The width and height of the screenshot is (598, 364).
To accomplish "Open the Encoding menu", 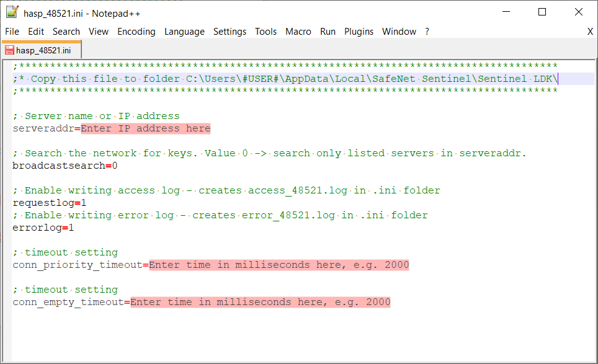I will [136, 31].
